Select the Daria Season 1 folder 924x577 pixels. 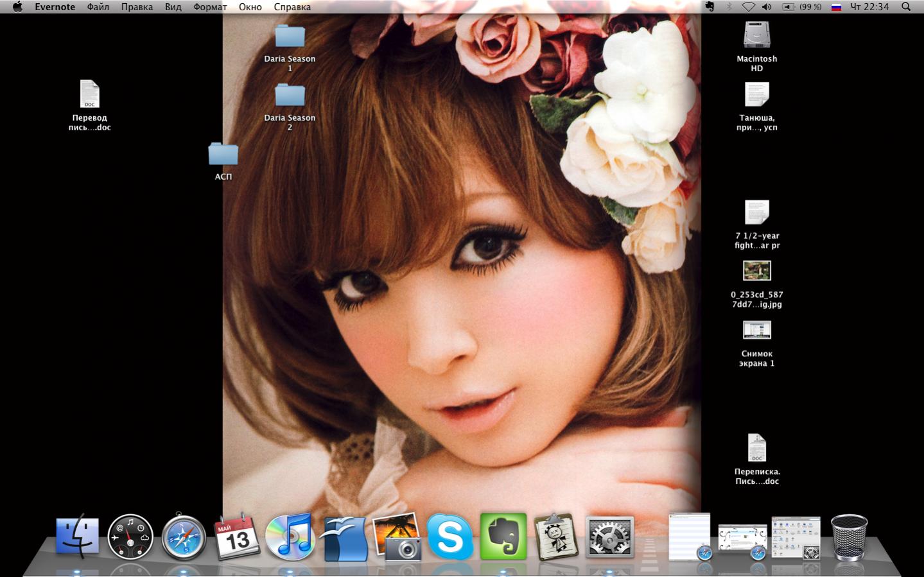click(x=290, y=37)
